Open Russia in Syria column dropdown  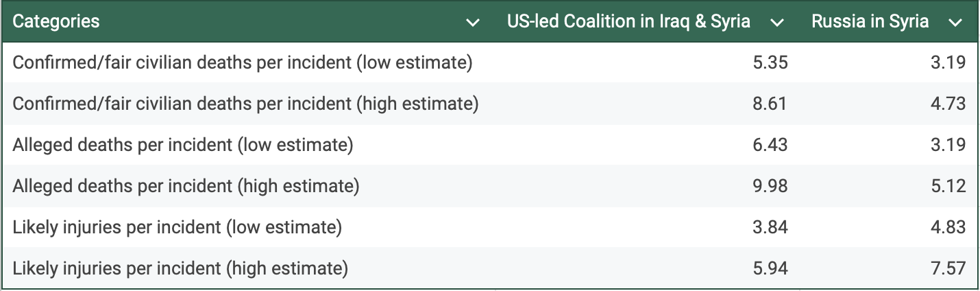955,23
